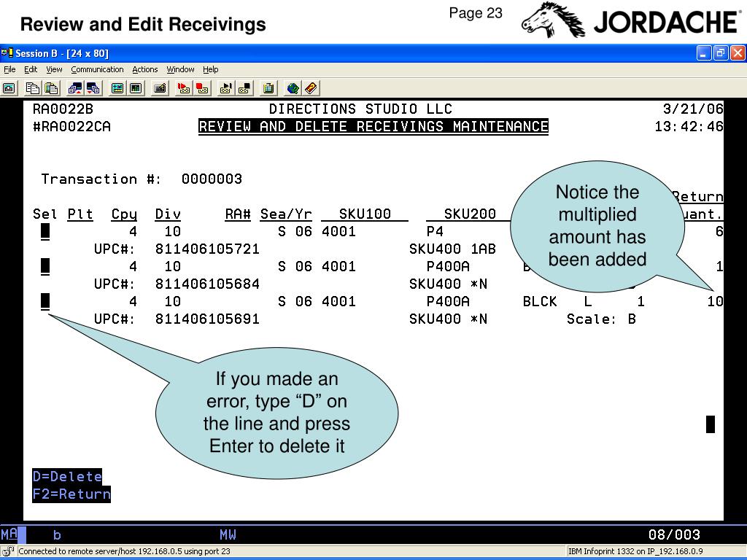This screenshot has height=560, width=747.
Task: Click Sel field for UPC 811406105691 row
Action: [45, 301]
